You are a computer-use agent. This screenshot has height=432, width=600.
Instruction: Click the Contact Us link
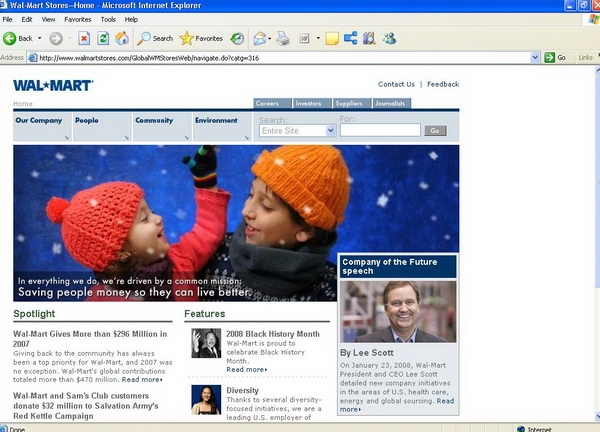(396, 84)
